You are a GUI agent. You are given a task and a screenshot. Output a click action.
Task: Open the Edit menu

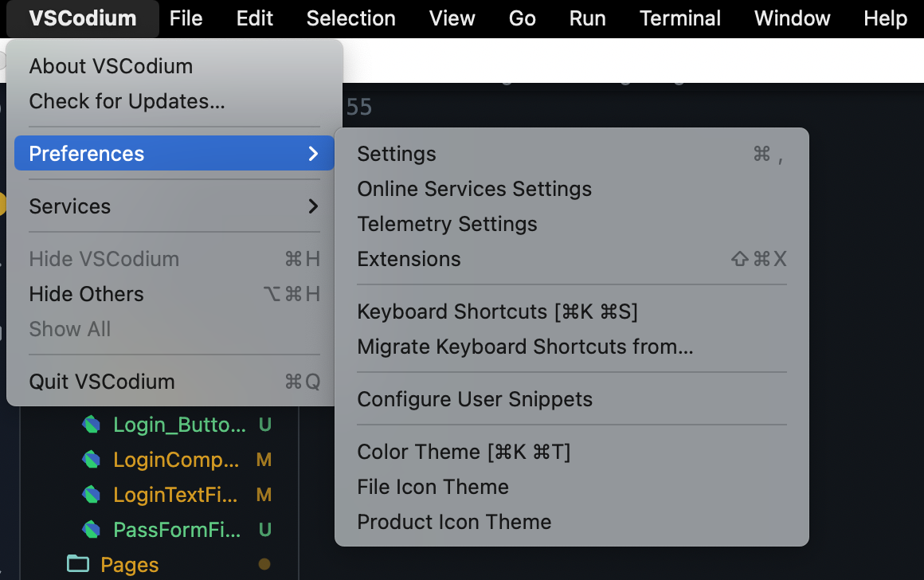255,19
